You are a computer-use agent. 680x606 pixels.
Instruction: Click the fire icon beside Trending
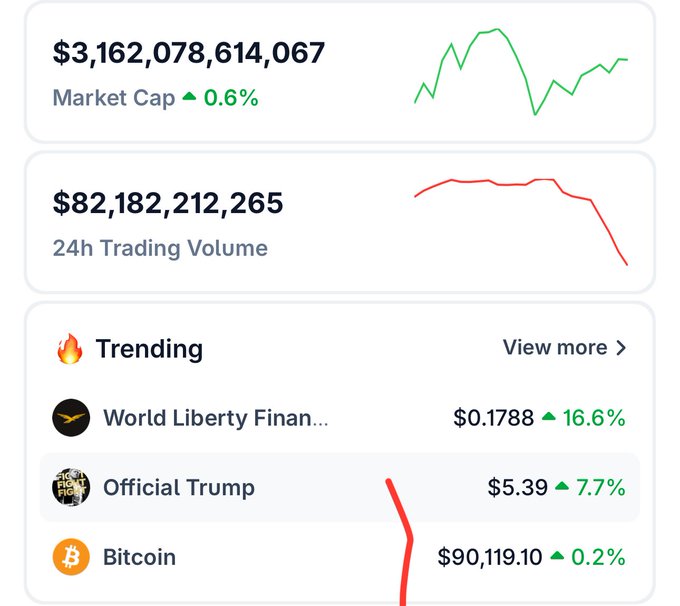tap(69, 349)
